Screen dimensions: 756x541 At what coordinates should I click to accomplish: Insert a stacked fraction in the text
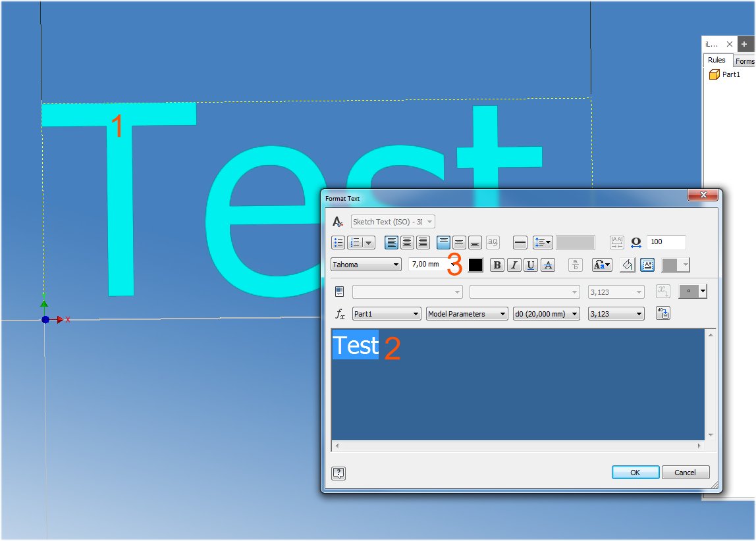pyautogui.click(x=574, y=265)
